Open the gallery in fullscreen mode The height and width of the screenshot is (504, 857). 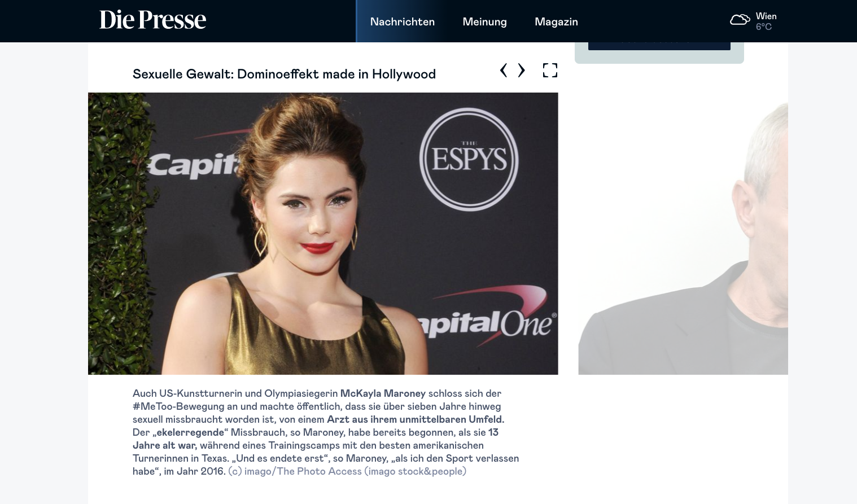tap(550, 70)
